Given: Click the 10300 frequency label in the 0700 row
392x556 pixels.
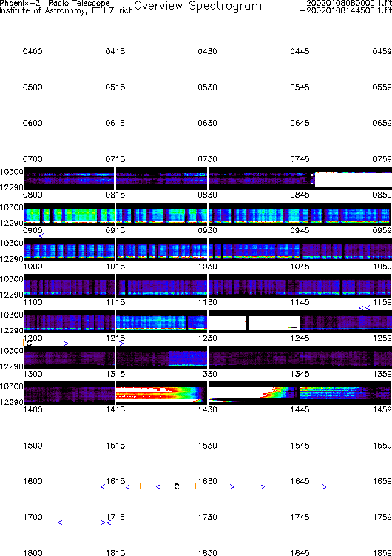Looking at the screenshot, I should click(12, 172).
